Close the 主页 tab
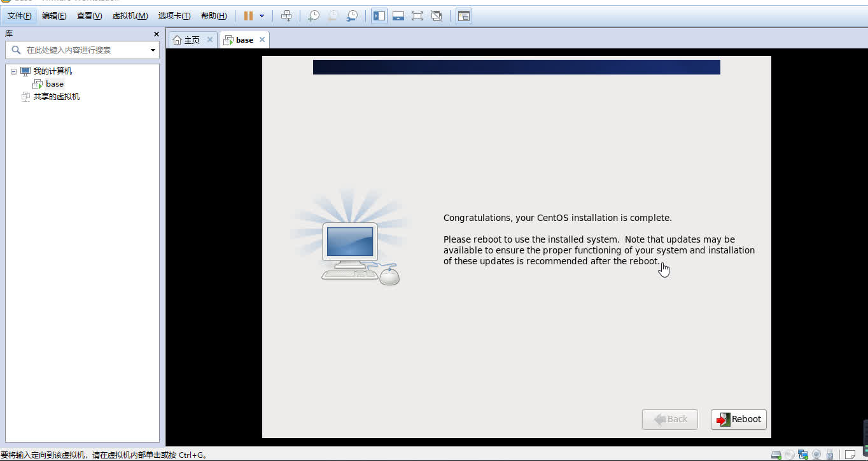868x461 pixels. pyautogui.click(x=210, y=39)
